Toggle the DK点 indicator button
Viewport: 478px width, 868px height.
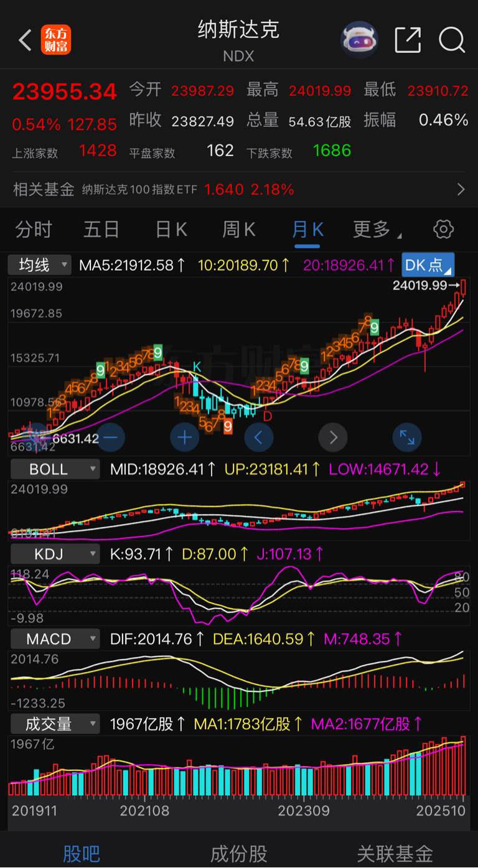click(428, 265)
